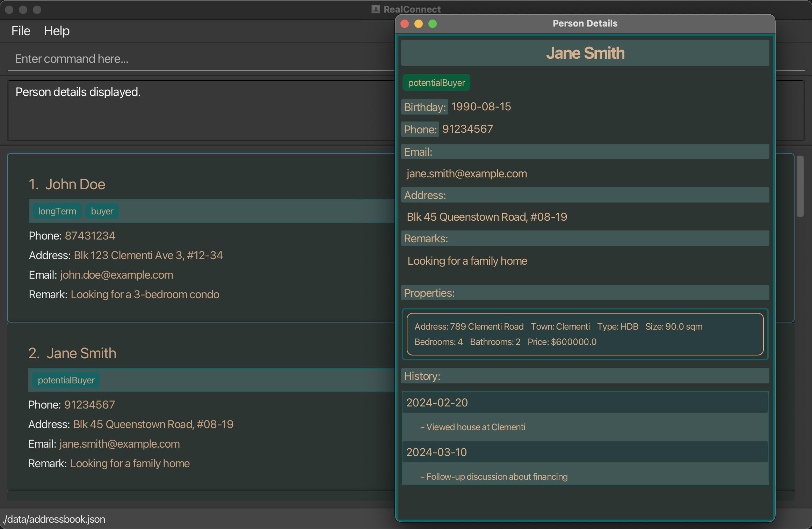Click phone 91234567 in main list
Screen dimensions: 812x529
tap(89, 405)
